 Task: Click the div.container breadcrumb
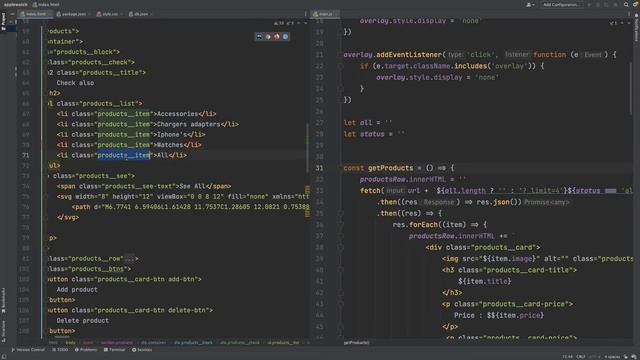(153, 342)
